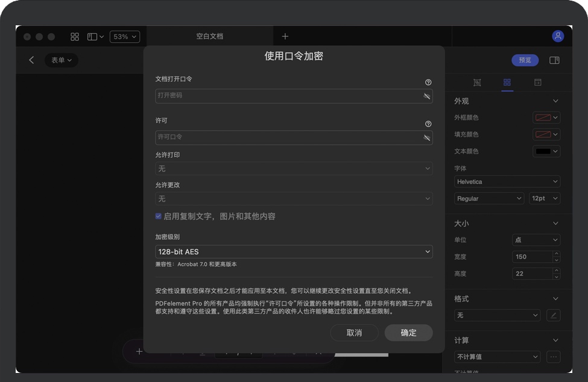Screen dimensions: 588x382
Task: Show the 许可口令 password text
Action: (x=427, y=137)
